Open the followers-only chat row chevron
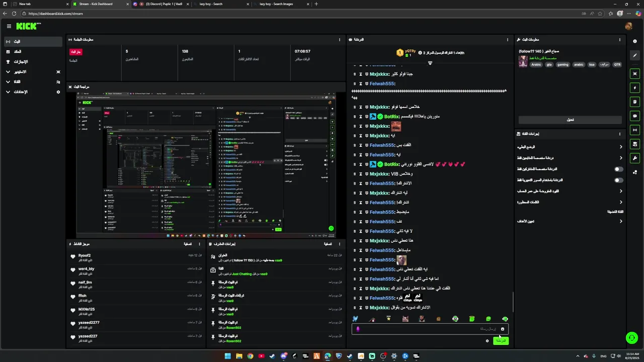Viewport: 644px width, 362px height. click(621, 158)
